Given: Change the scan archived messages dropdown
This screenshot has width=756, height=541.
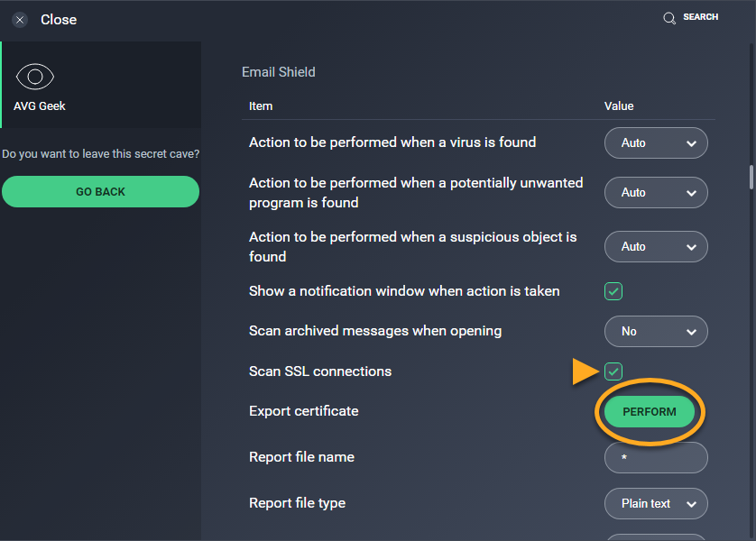Looking at the screenshot, I should [x=656, y=331].
